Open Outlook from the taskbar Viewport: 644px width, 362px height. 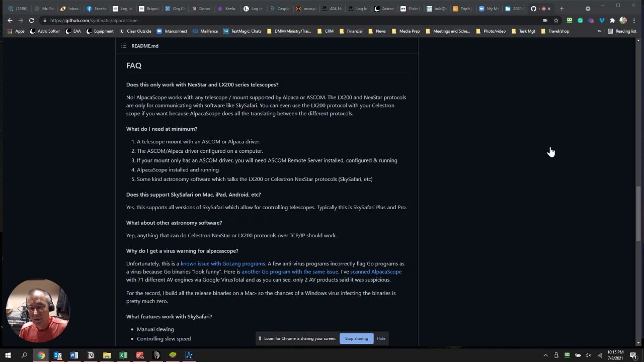click(x=58, y=355)
